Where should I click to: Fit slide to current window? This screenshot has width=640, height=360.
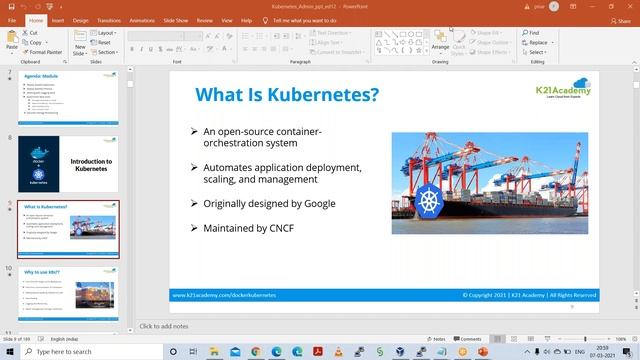coord(635,339)
